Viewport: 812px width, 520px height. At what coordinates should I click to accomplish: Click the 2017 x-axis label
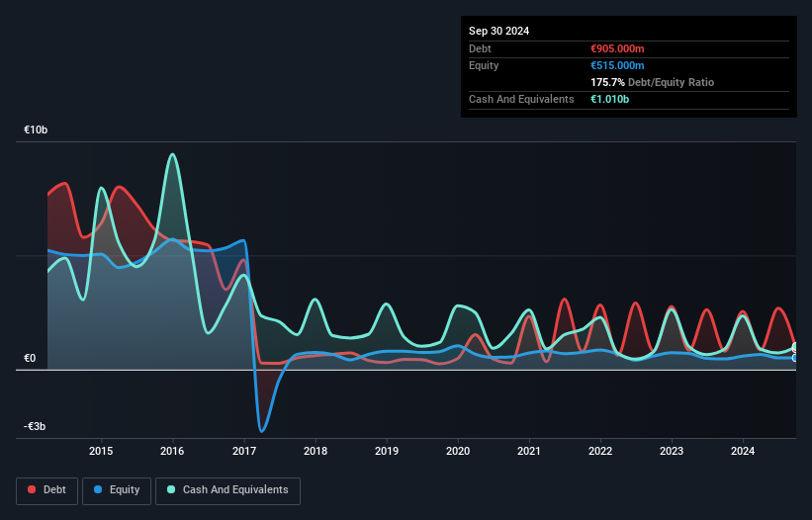(244, 451)
